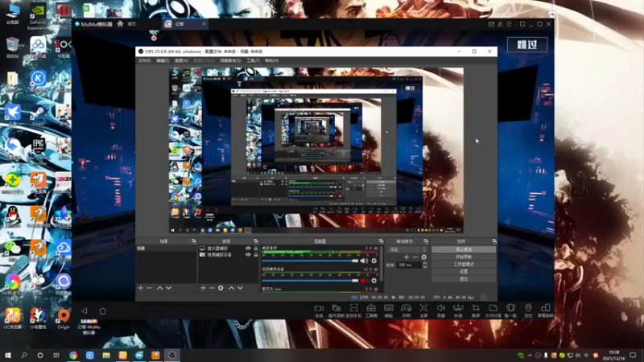644x362 pixels.
Task: Select the 显示器捕获 source row
Action: (x=229, y=249)
